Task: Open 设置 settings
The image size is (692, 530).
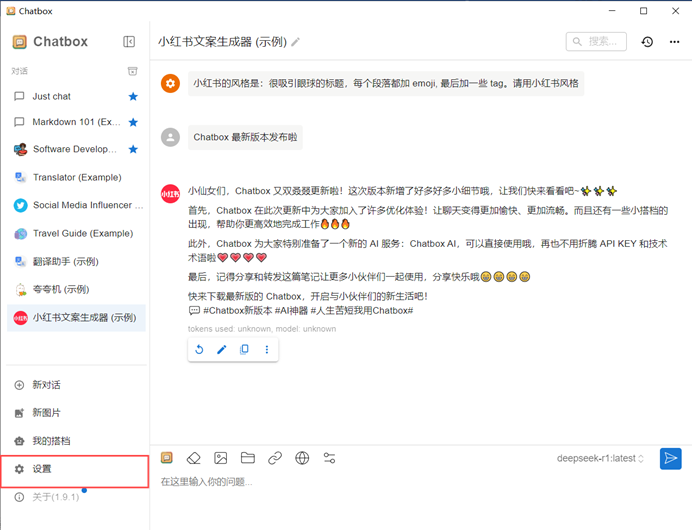Action: coord(75,471)
